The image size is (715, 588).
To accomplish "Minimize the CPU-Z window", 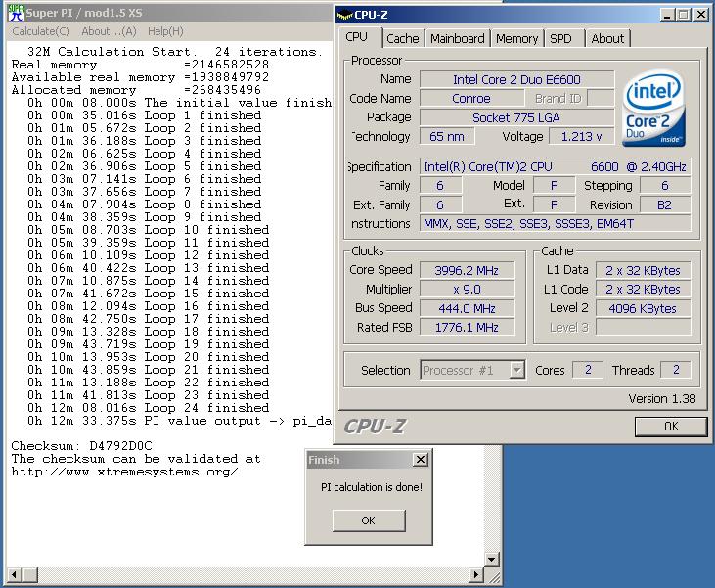I will [x=667, y=15].
